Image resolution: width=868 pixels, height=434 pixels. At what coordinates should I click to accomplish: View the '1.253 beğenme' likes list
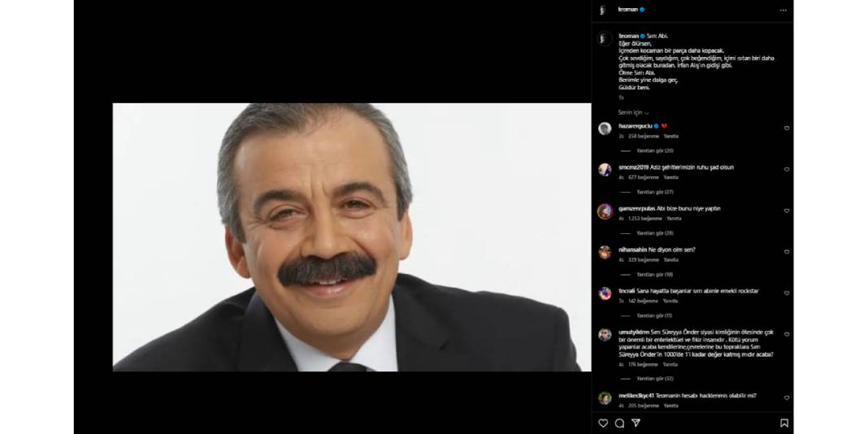(x=645, y=219)
